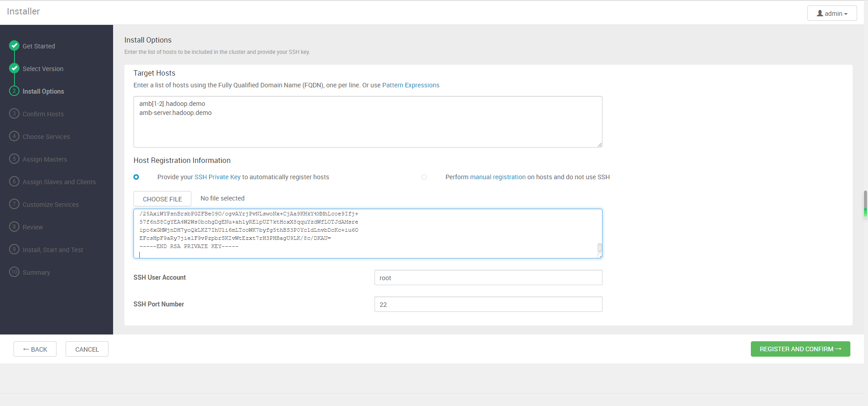Viewport: 868px width, 406px height.
Task: Open the Pattern Expressions link
Action: tap(411, 85)
